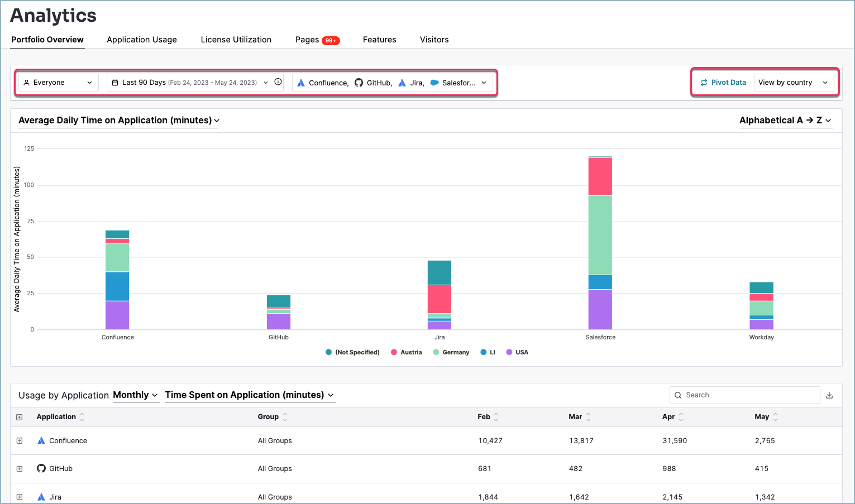The image size is (855, 504).
Task: Click Confluence Apr value 31,590
Action: point(675,440)
